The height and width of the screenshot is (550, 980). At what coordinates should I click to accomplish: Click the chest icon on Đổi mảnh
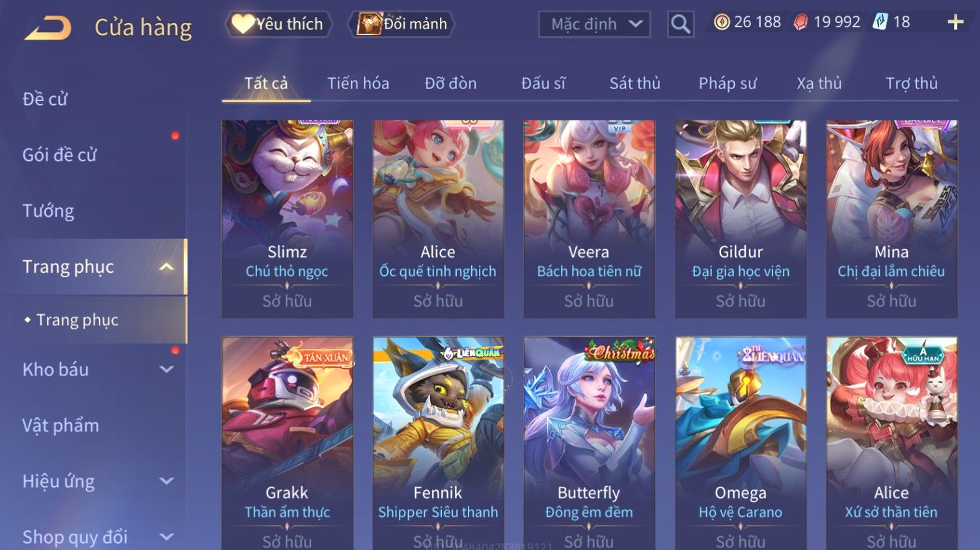(x=369, y=24)
